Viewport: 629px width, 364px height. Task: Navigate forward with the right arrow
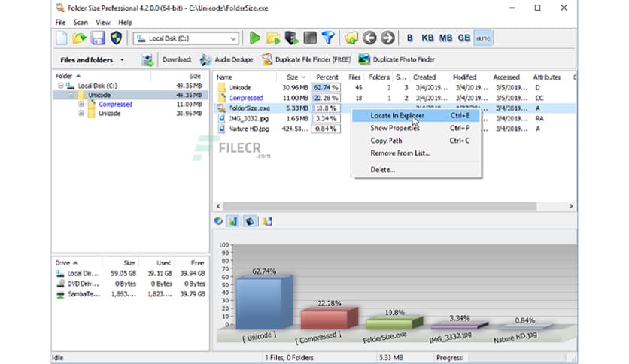tap(387, 38)
